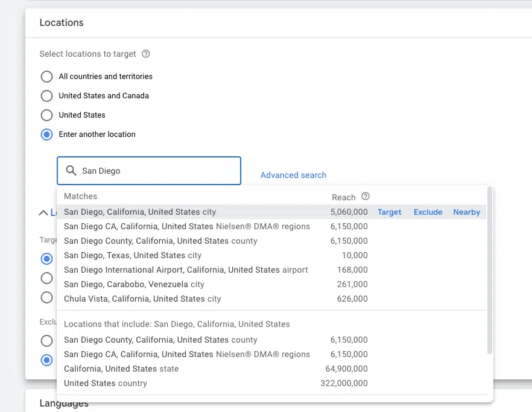Select Enter another location radio
Viewport: 532px width, 412px height.
(46, 135)
